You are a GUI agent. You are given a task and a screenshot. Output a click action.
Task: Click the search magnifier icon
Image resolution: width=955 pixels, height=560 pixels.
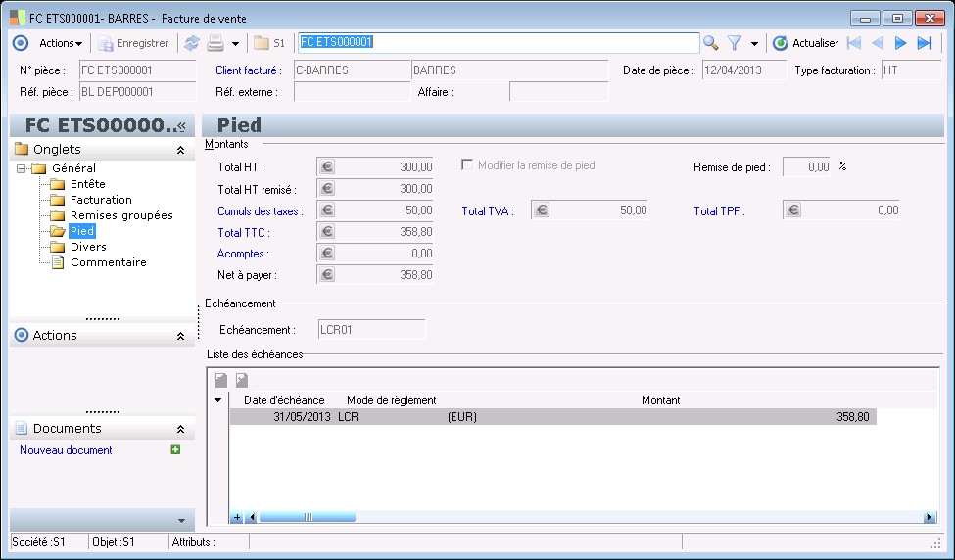(711, 43)
